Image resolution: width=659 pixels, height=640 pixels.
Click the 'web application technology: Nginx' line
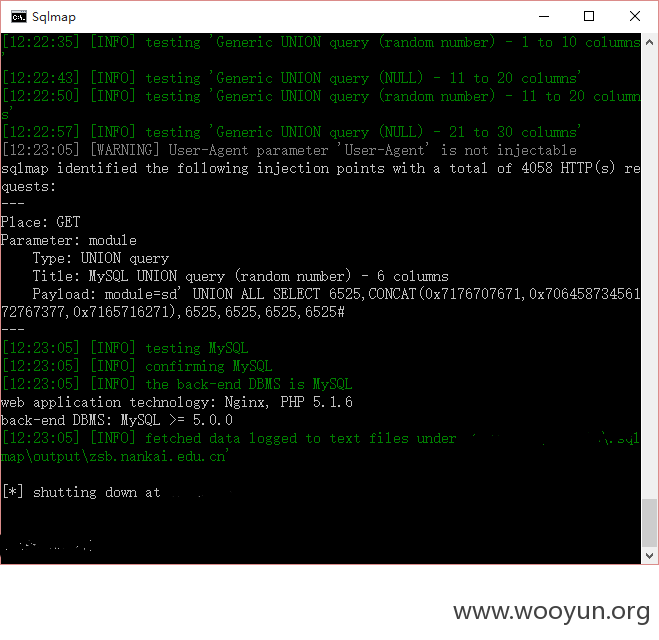(x=177, y=402)
